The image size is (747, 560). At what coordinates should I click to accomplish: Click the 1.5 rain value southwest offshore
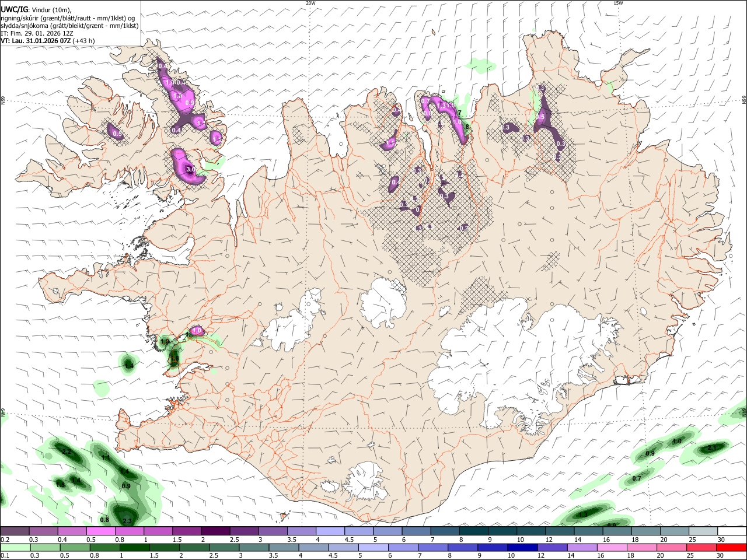tap(60, 485)
